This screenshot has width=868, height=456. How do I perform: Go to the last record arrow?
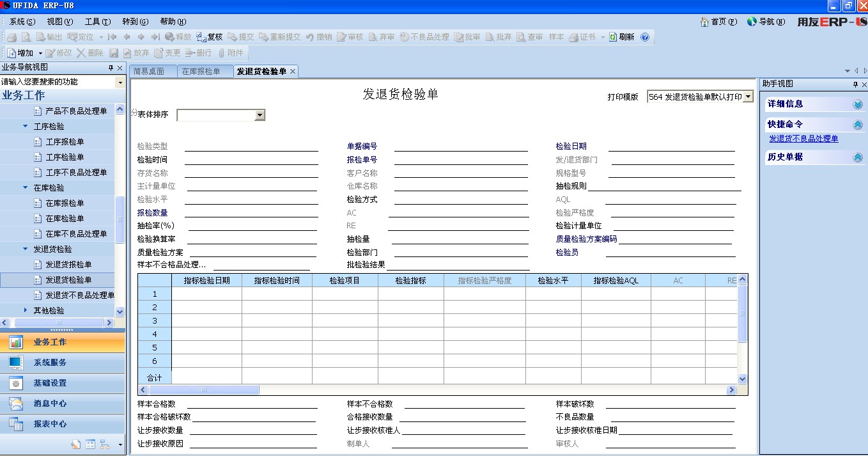coord(155,37)
